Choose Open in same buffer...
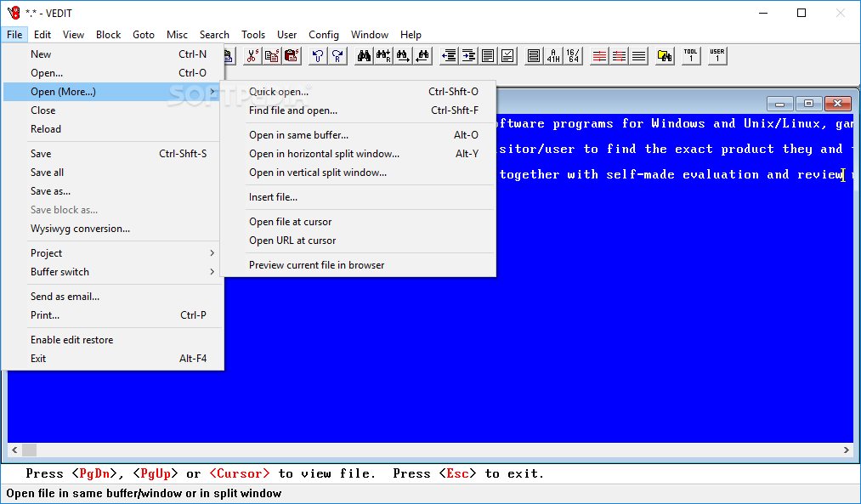Screen dimensions: 861x504 [358, 134]
